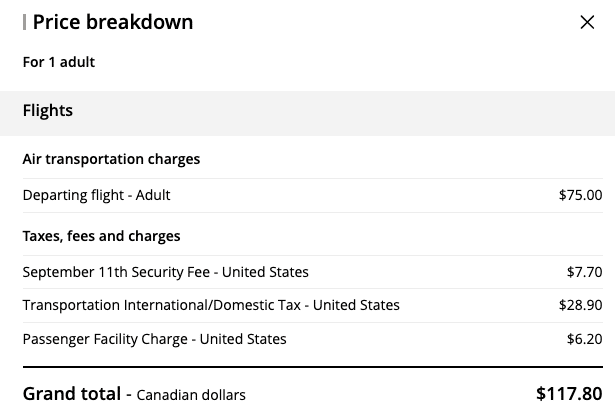Screen dimensions: 615x415
Task: Click the Departing flight - Adult row
Action: click(x=97, y=195)
